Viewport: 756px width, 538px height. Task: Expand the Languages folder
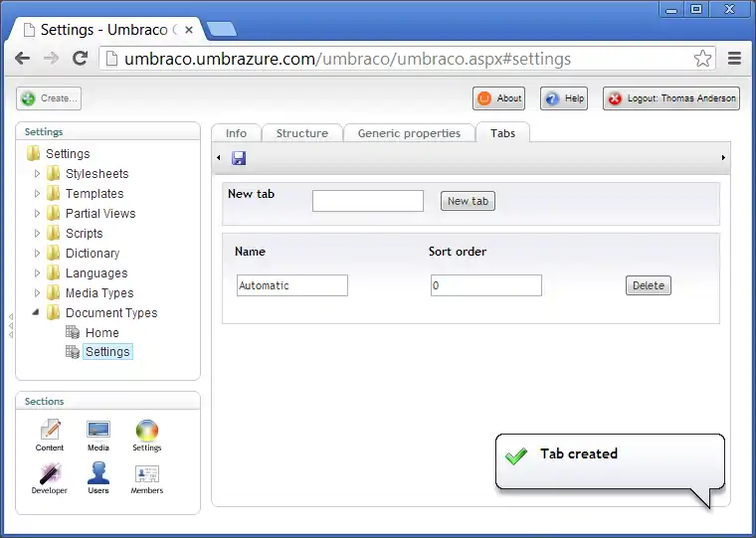(x=37, y=272)
